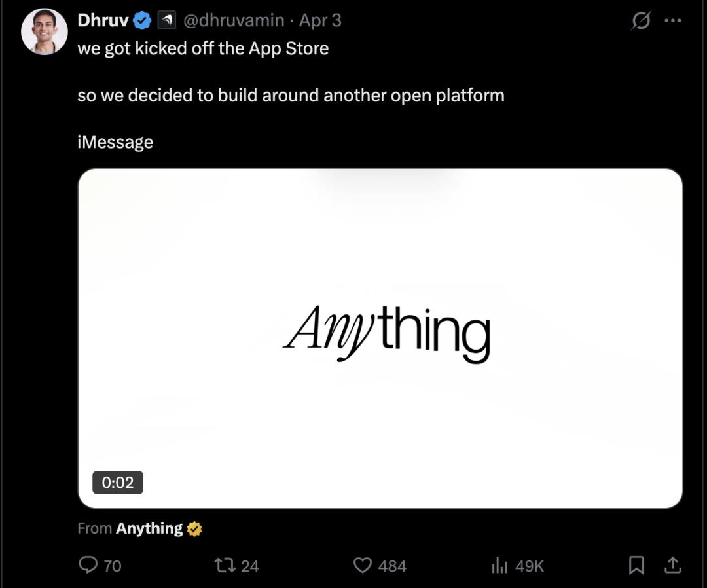This screenshot has height=588, width=707.
Task: Click the 0:02 video duration badge
Action: point(118,483)
